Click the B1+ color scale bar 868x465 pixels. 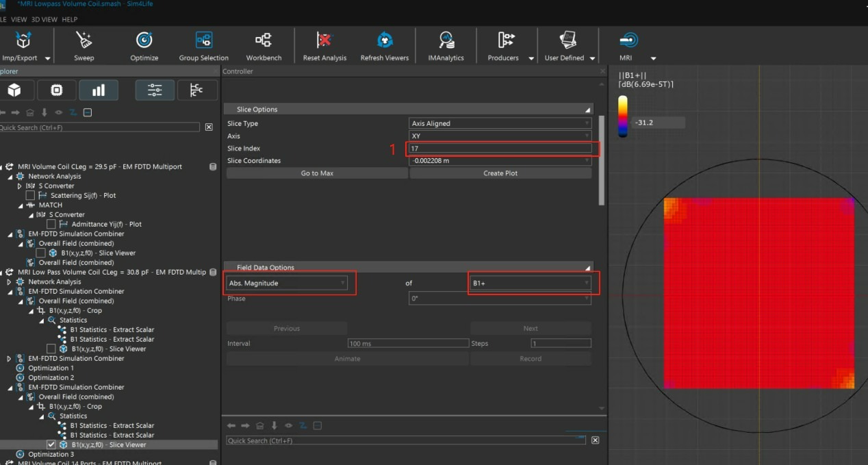coord(622,116)
